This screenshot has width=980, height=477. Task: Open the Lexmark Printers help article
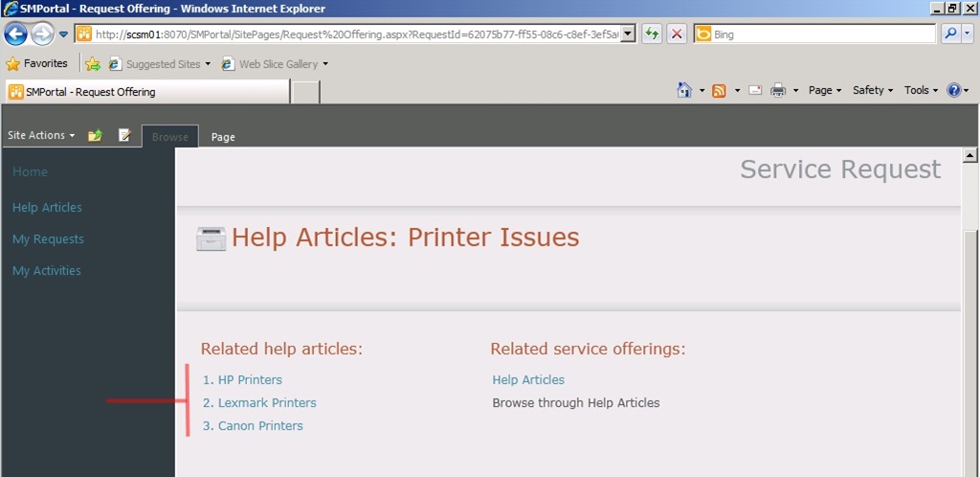point(266,403)
